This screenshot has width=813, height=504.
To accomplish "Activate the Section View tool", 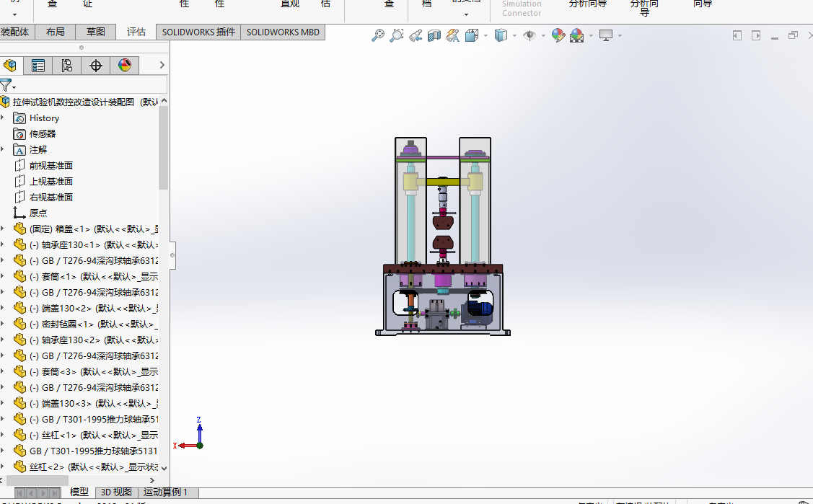I will click(434, 35).
